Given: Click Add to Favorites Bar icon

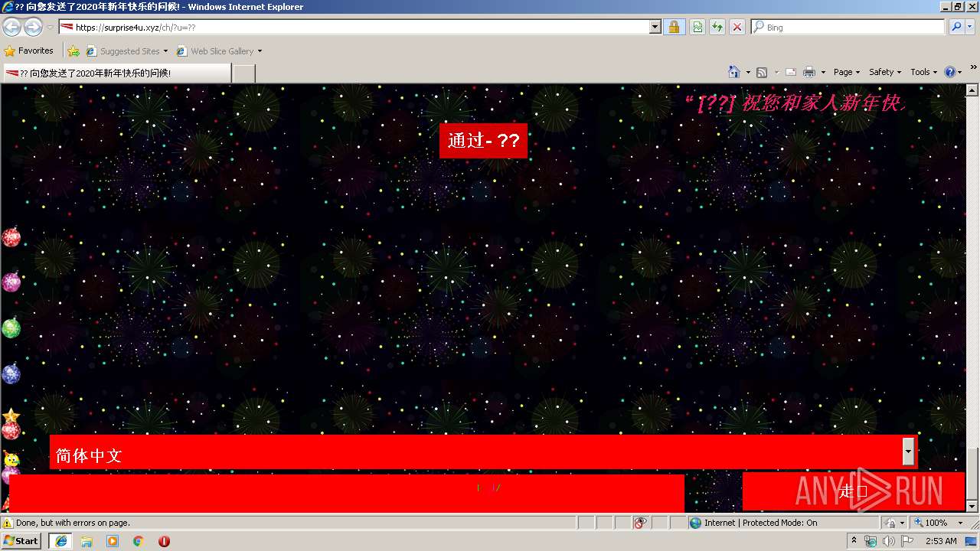Looking at the screenshot, I should pyautogui.click(x=73, y=51).
